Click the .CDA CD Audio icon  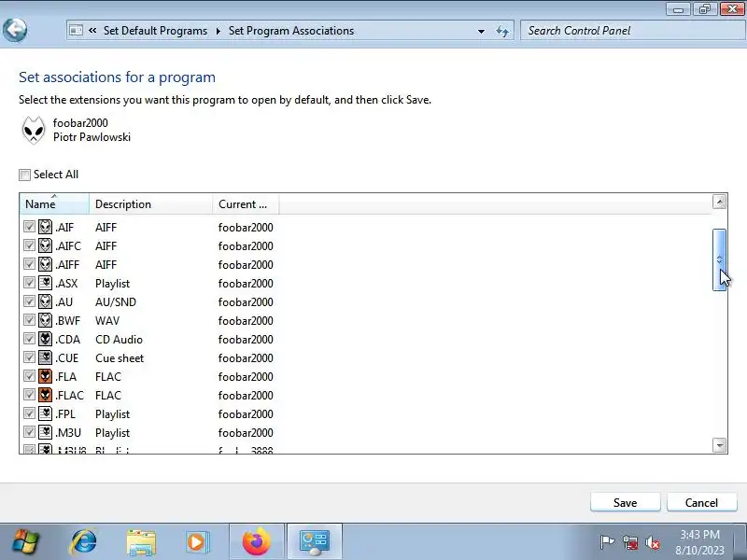tap(45, 339)
